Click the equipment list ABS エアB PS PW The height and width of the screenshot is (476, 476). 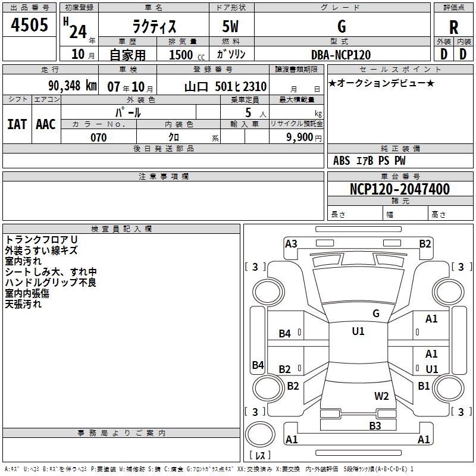tap(369, 161)
